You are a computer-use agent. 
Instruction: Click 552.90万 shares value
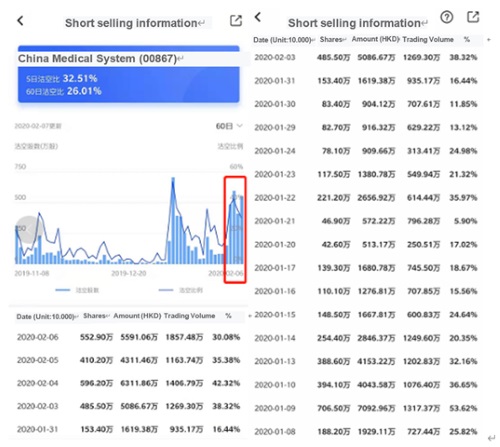click(96, 337)
